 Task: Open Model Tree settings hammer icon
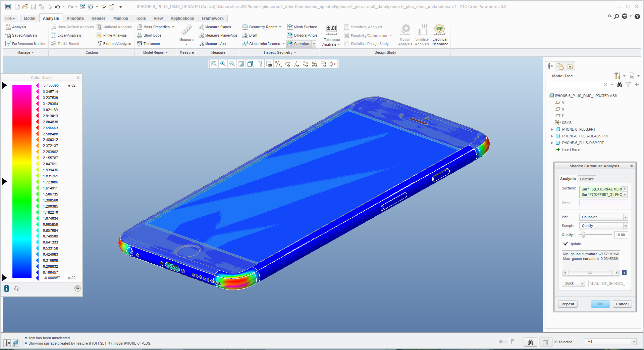[x=617, y=76]
